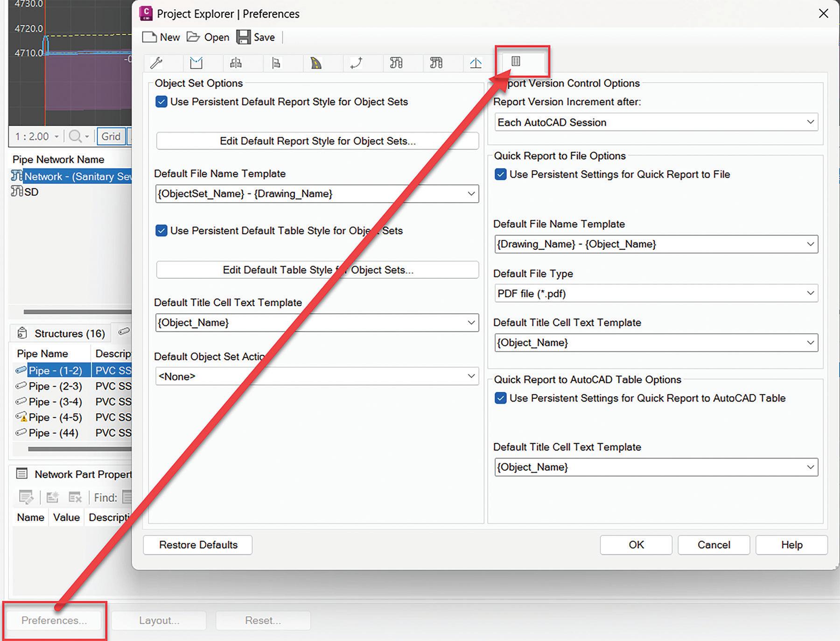This screenshot has width=840, height=641.
Task: Toggle Use Persistent Default Report Style checkbox
Action: pos(161,102)
